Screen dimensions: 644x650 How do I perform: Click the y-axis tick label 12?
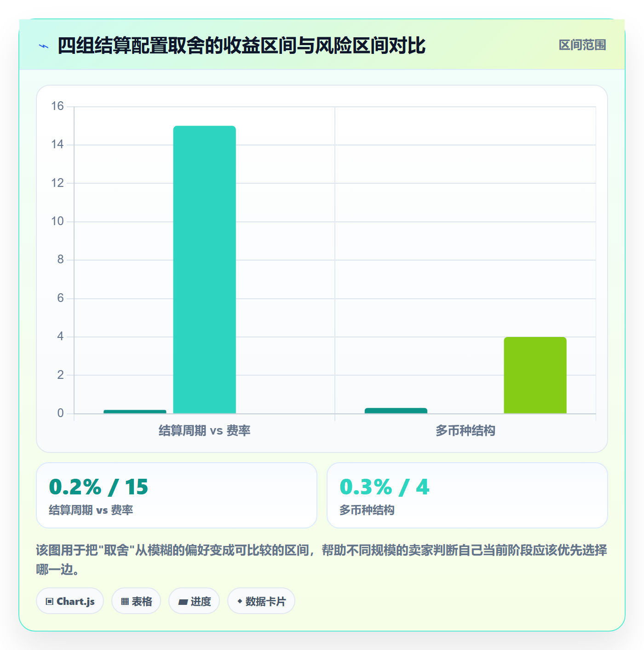click(57, 183)
